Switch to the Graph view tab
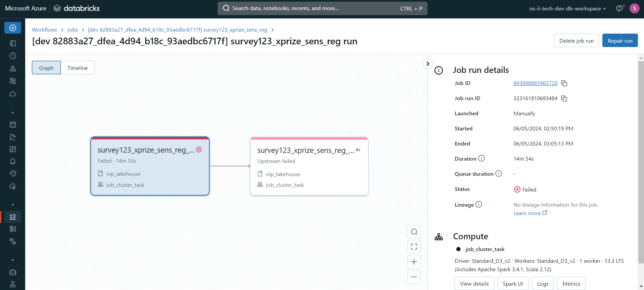This screenshot has width=644, height=290. (46, 68)
